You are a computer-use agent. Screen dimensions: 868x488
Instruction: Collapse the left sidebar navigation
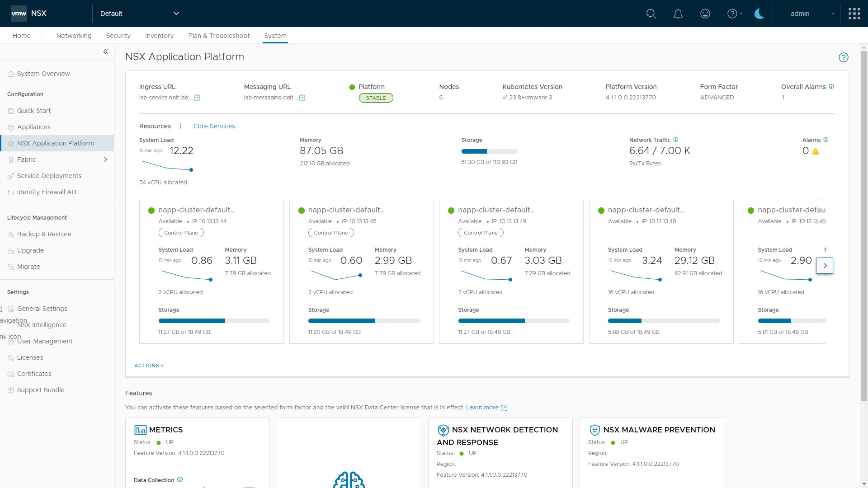[106, 52]
